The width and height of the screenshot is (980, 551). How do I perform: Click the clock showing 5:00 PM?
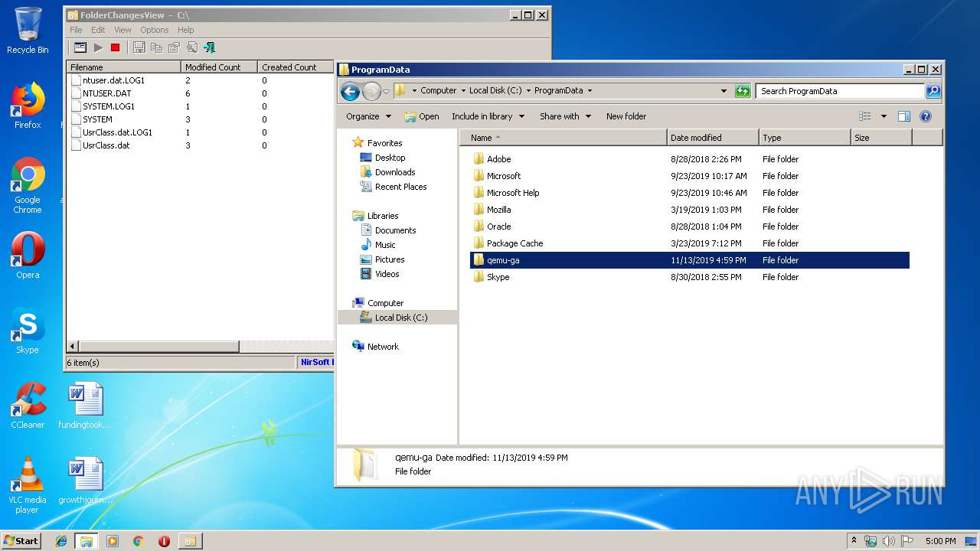940,541
